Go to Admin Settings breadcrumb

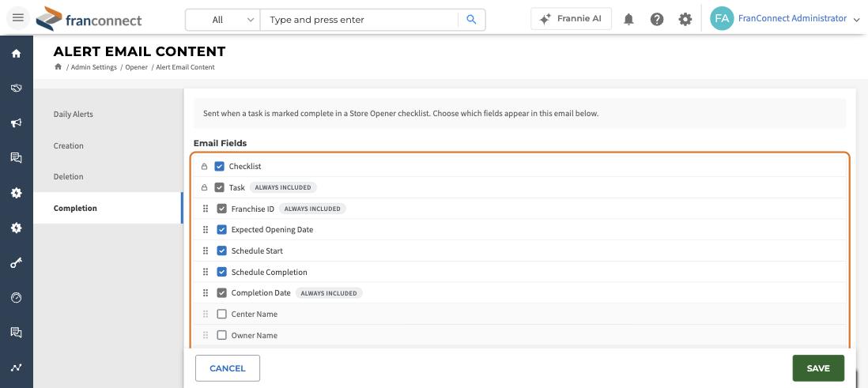pyautogui.click(x=93, y=67)
